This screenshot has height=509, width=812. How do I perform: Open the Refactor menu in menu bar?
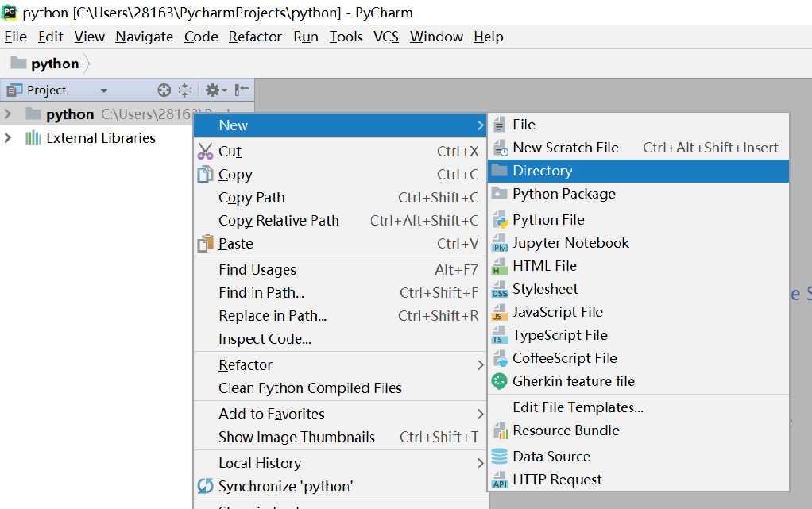(x=255, y=37)
